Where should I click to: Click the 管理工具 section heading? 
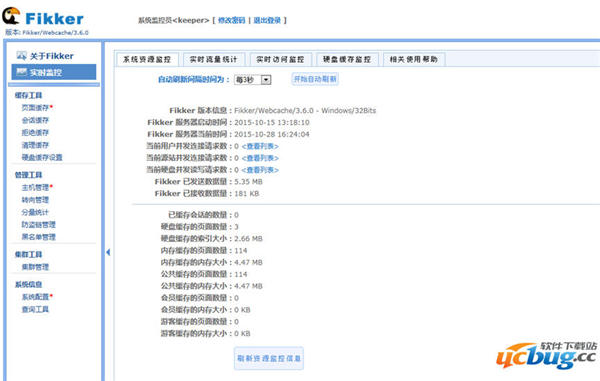28,175
